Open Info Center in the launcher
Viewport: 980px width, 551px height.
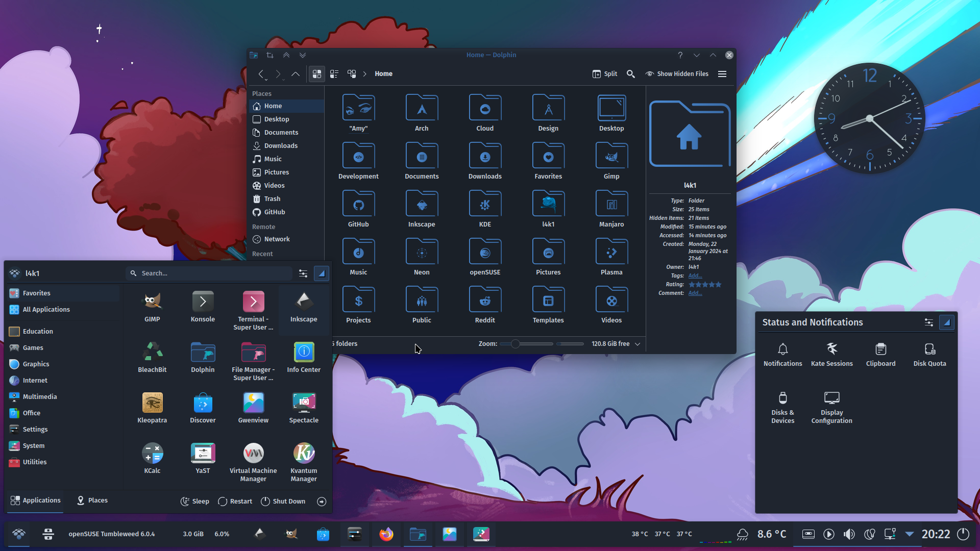point(304,358)
